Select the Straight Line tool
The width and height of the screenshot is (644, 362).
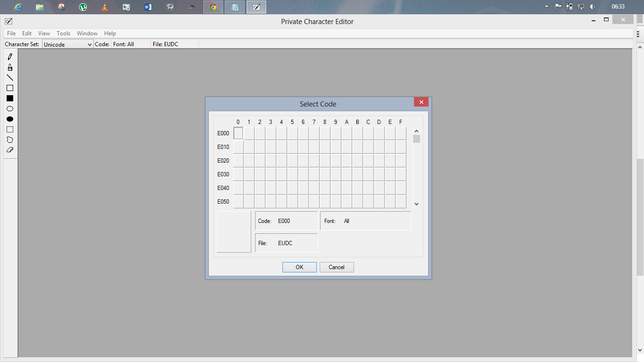10,77
